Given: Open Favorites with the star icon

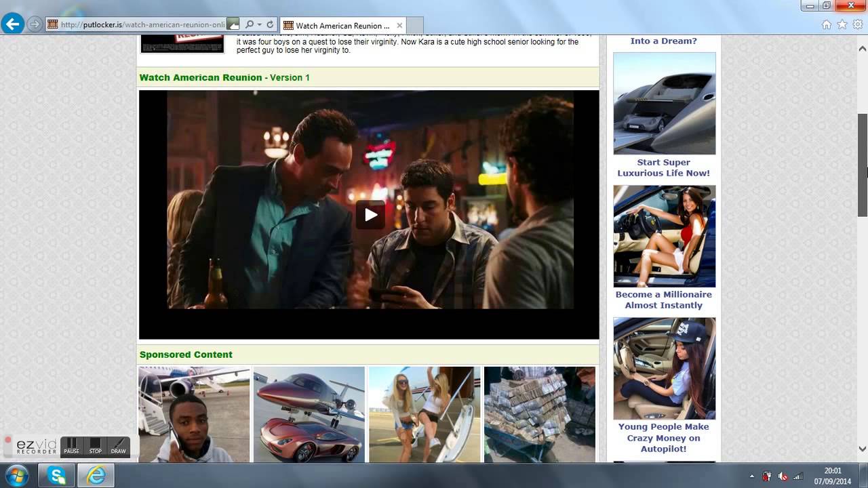Looking at the screenshot, I should 842,24.
